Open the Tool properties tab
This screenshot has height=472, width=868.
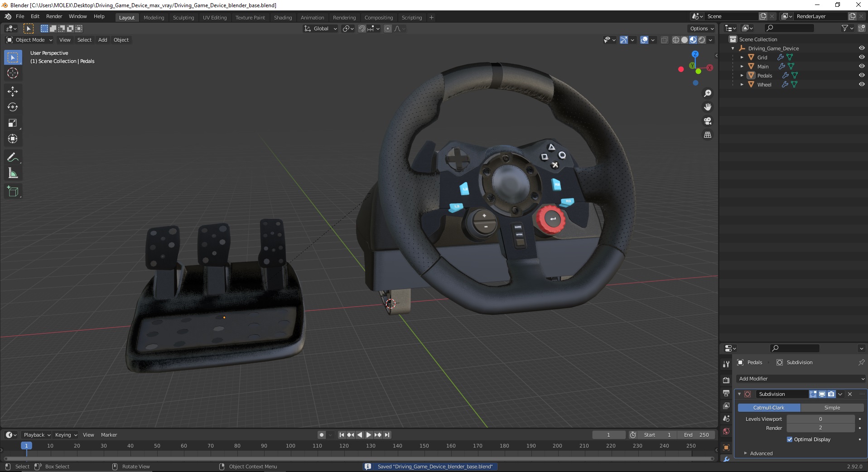pyautogui.click(x=726, y=364)
